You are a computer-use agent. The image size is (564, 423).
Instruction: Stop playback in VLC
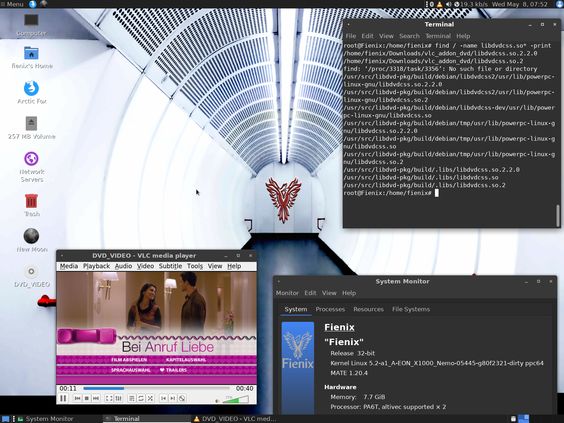click(x=86, y=398)
